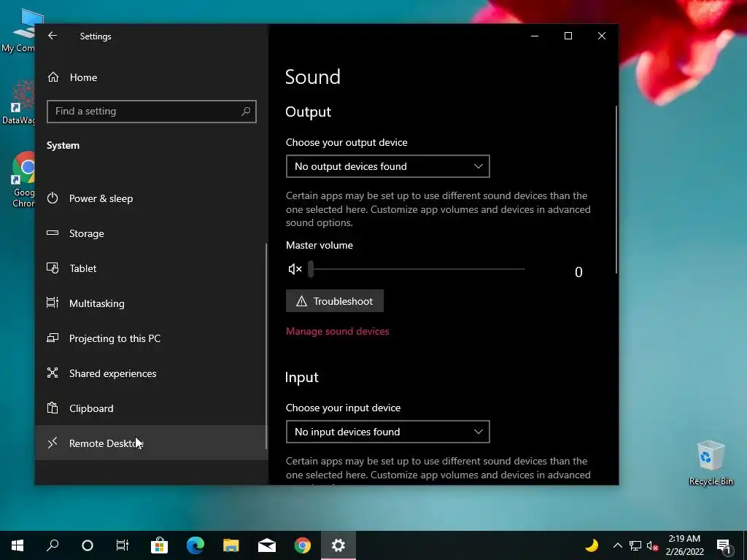747x560 pixels.
Task: Click the Sound page vertical scrollbar
Action: tap(616, 190)
